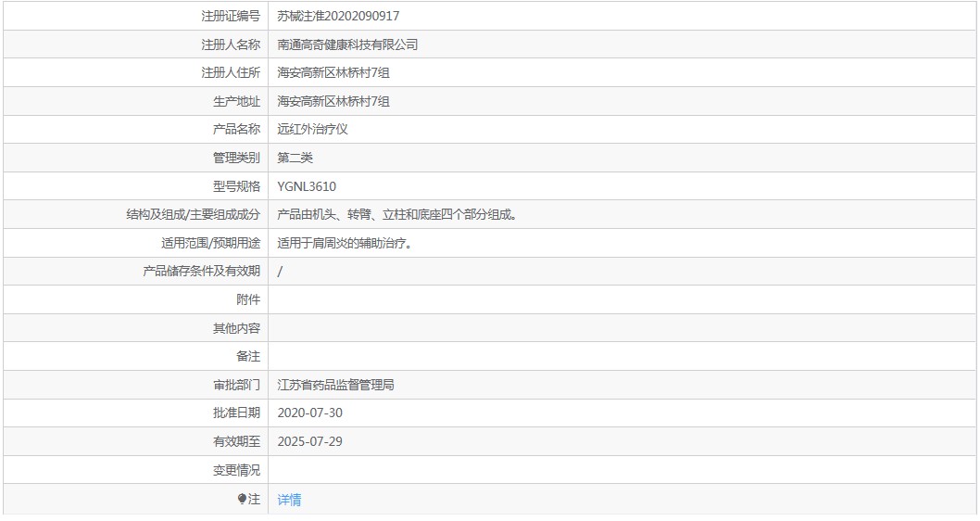The width and height of the screenshot is (980, 521).
Task: Click the 产品储存条件及有效期 label
Action: [201, 272]
